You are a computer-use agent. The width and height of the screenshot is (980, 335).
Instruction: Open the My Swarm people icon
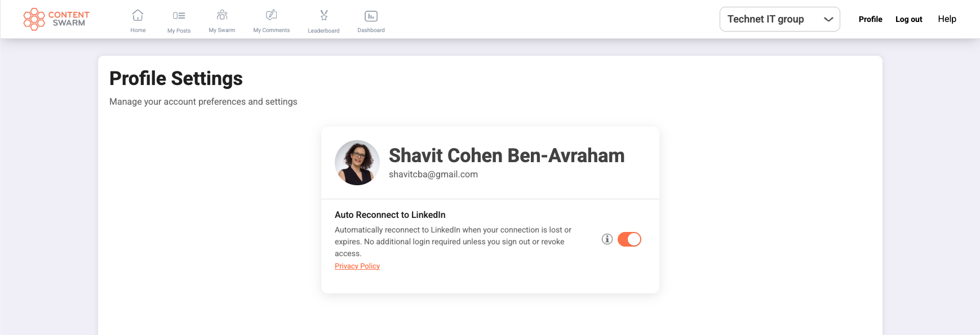pyautogui.click(x=222, y=15)
